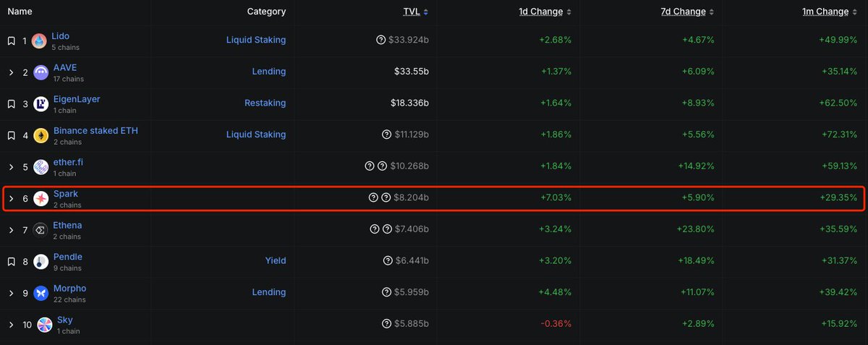The width and height of the screenshot is (868, 345).
Task: Bookmark the Pendle protocol
Action: pos(11,262)
